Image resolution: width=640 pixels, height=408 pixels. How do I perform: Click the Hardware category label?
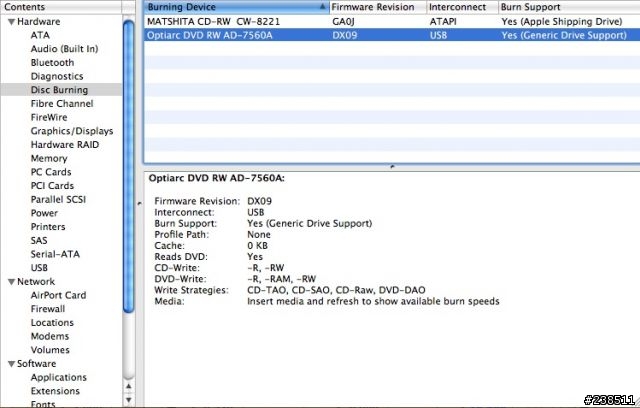[38, 22]
